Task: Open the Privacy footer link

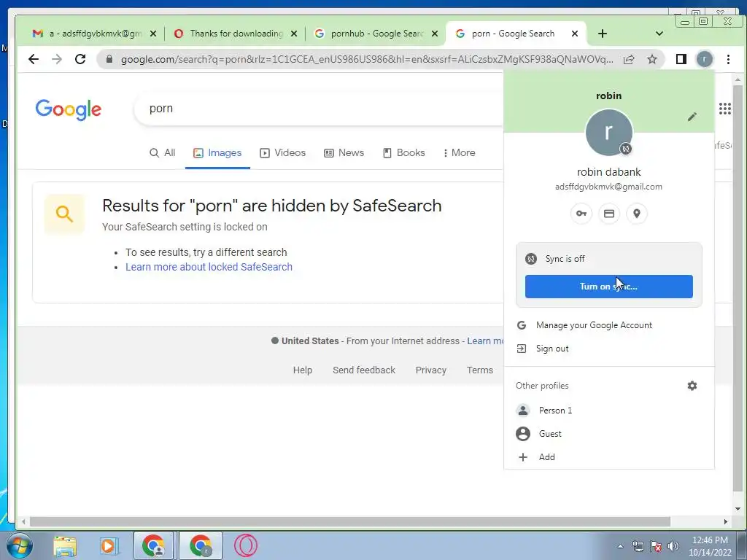Action: (430, 370)
